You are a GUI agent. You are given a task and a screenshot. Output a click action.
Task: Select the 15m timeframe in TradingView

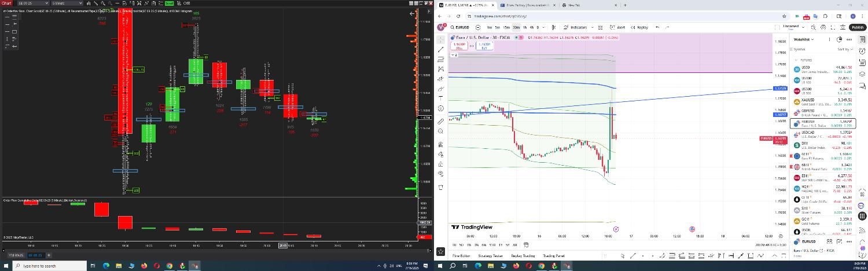coord(506,27)
